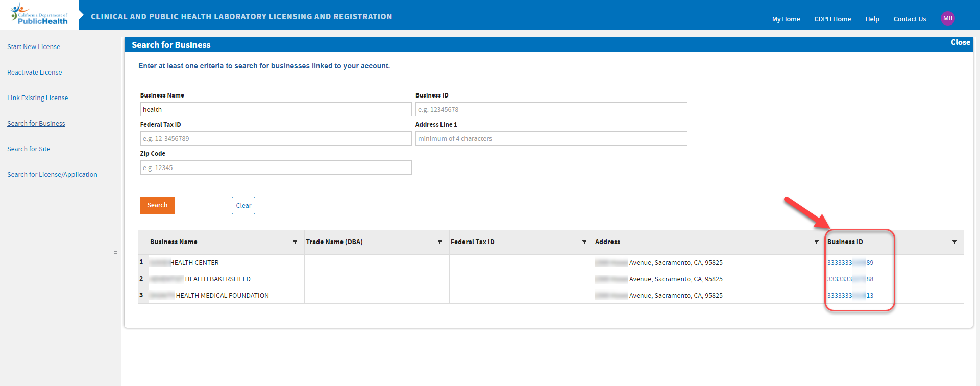980x386 pixels.
Task: Collapse the sidebar using the splitter handle
Action: 115,253
